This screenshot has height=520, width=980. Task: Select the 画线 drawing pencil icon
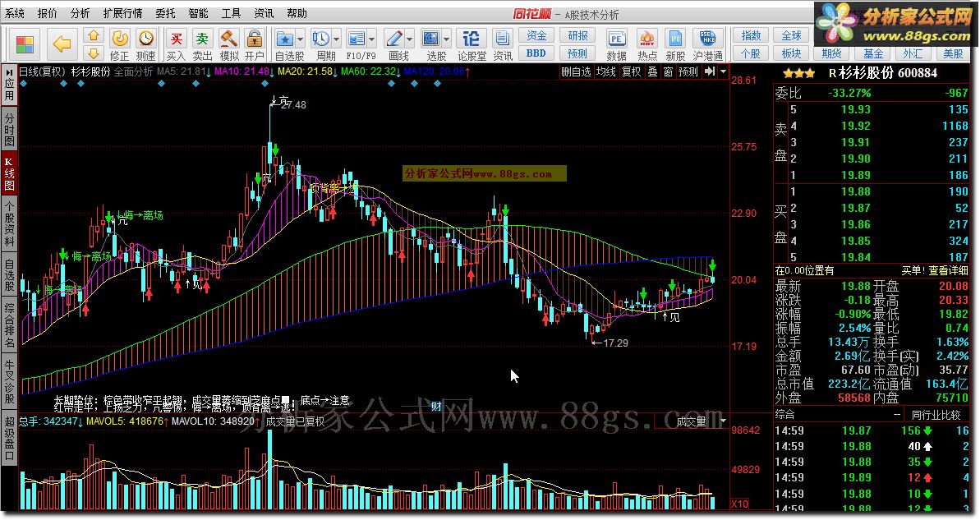click(x=393, y=39)
